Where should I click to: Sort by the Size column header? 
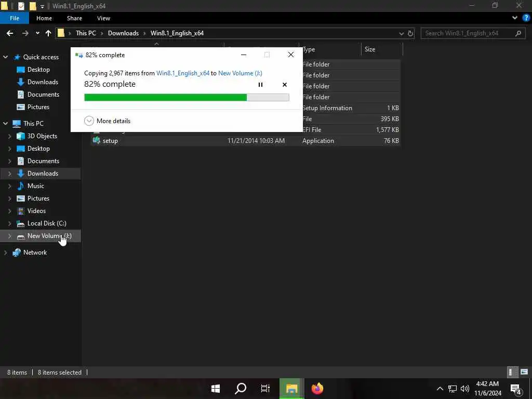click(382, 49)
